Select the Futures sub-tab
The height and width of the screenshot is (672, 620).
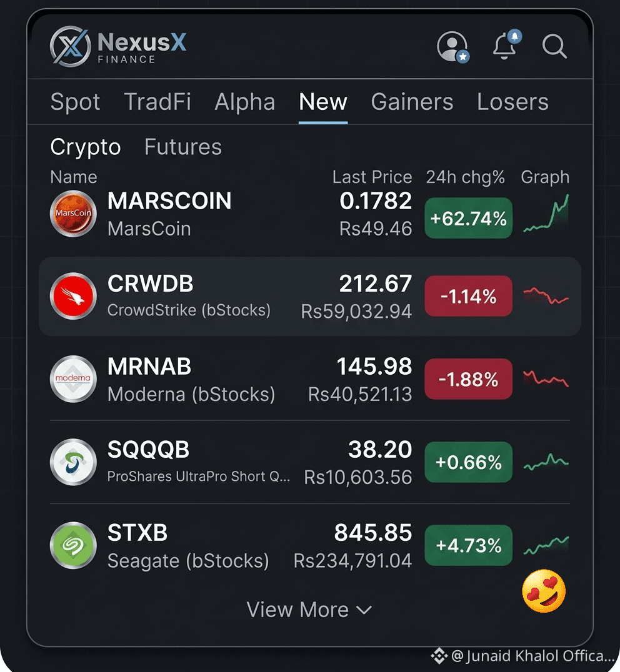(183, 147)
